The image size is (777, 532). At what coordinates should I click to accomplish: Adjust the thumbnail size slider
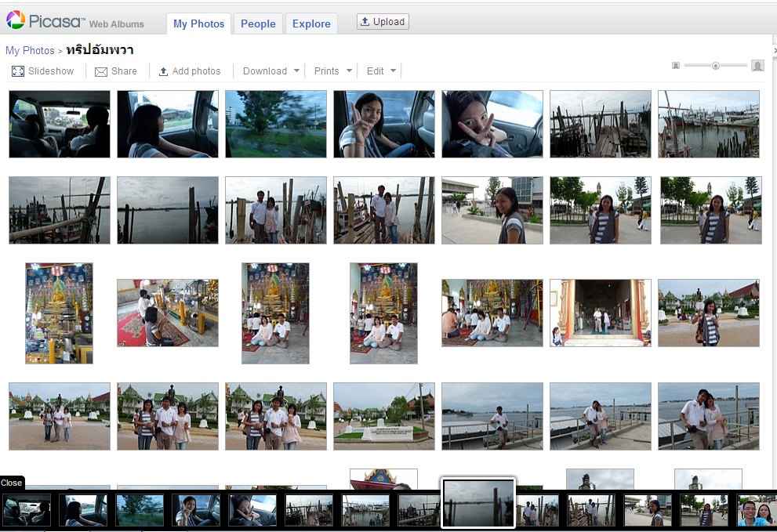tap(717, 66)
